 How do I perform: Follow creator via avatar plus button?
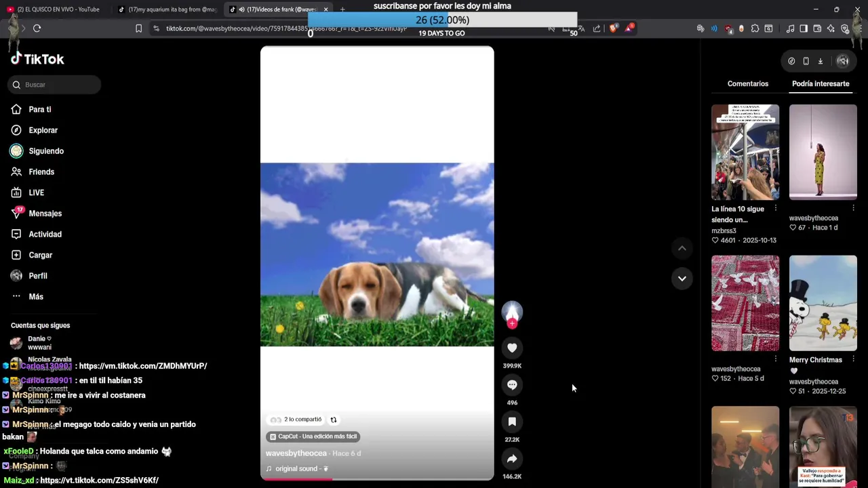click(512, 324)
